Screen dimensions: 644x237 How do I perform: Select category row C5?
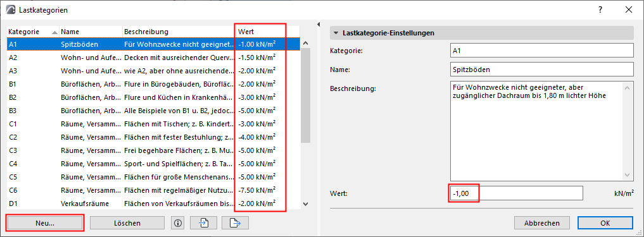(154, 177)
